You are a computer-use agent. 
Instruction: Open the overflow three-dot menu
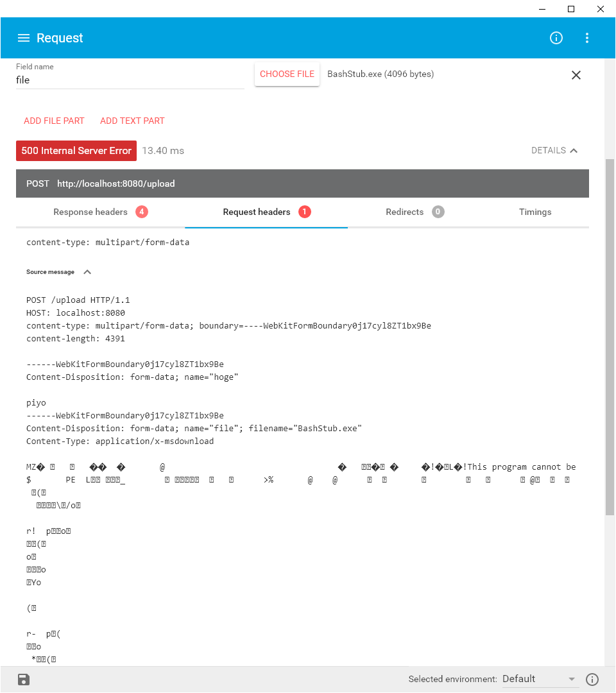[586, 38]
